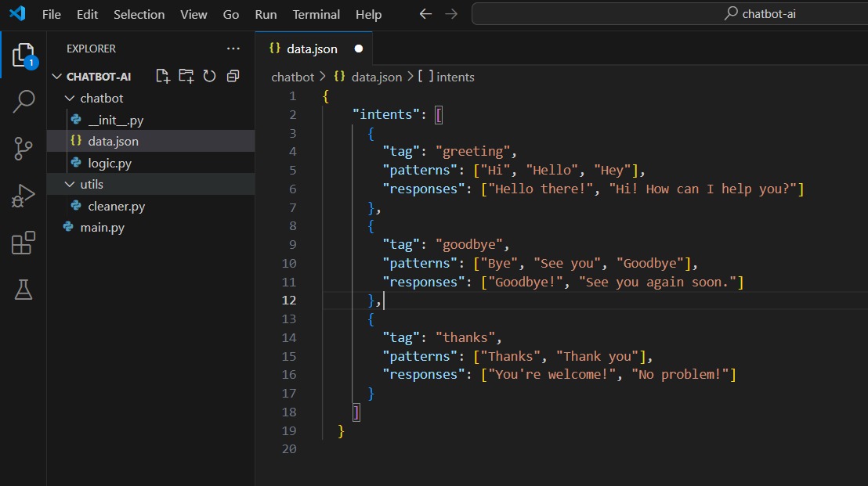Click Python icon beside main.py
Screen dimensions: 868x486
(x=69, y=227)
